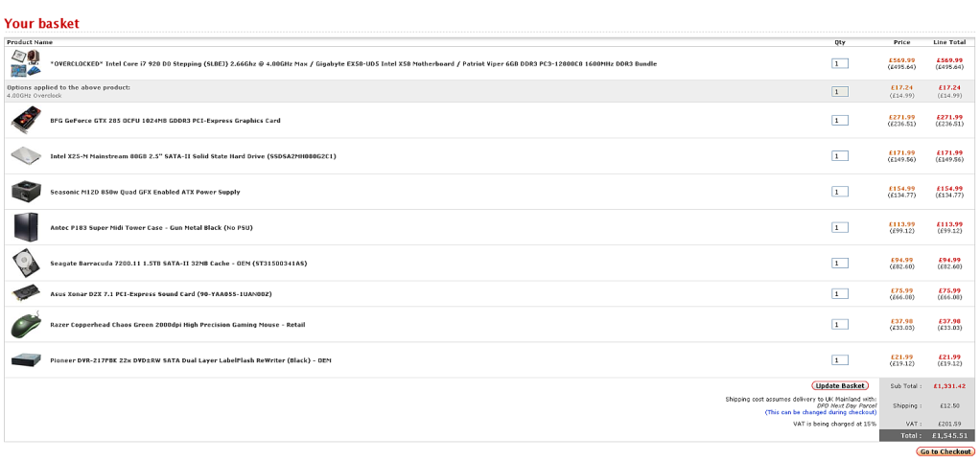Select the £201.59 VAT value
The image size is (980, 461).
(950, 425)
